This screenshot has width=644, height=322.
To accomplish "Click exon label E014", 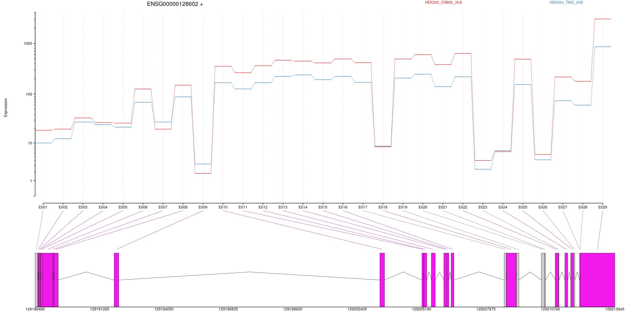I will pos(303,207).
